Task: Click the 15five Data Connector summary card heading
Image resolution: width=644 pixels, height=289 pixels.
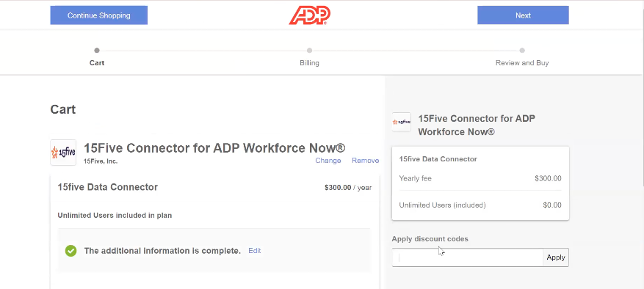Action: pyautogui.click(x=438, y=159)
